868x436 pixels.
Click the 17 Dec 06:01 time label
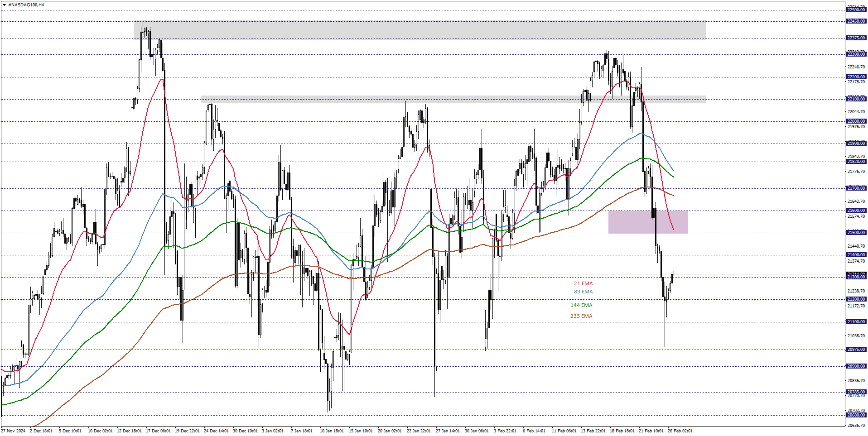tap(158, 431)
